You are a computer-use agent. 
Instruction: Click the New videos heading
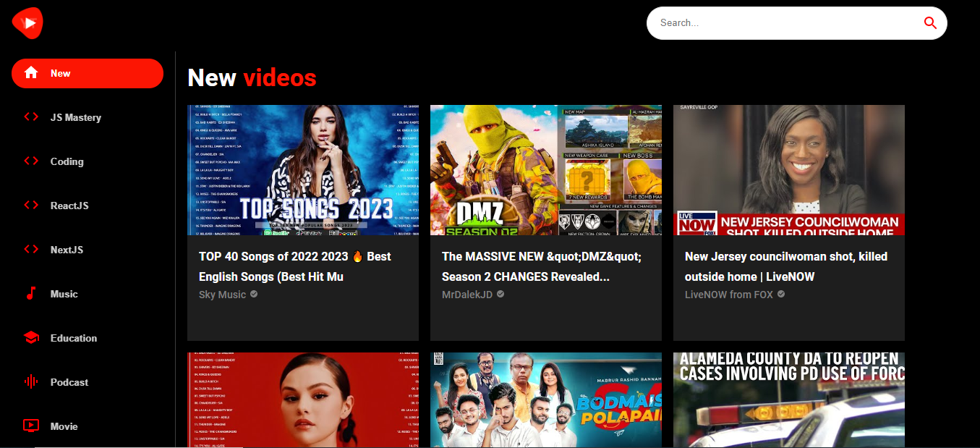tap(252, 77)
